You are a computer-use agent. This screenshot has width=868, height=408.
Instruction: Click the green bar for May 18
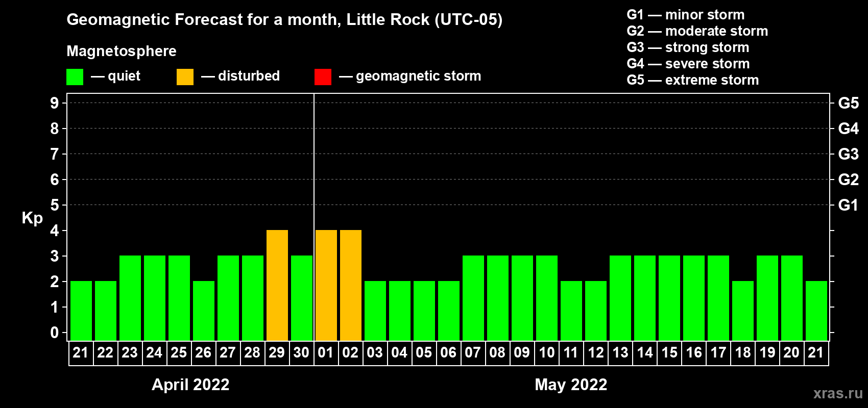743,311
